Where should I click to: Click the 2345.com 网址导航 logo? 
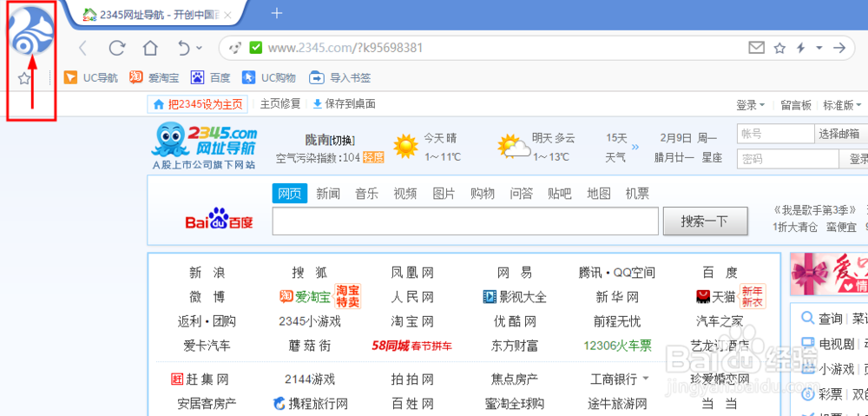coord(204,146)
